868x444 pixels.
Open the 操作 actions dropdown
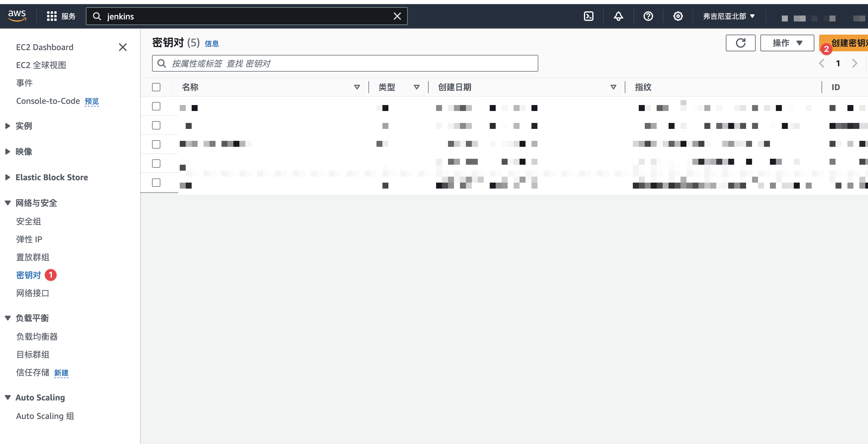[787, 43]
